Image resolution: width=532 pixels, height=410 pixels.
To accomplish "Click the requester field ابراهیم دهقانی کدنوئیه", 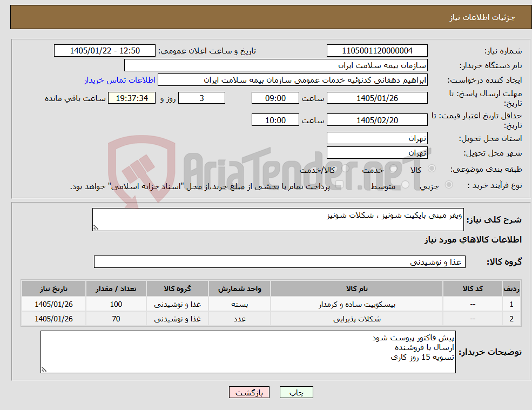I will point(292,80).
